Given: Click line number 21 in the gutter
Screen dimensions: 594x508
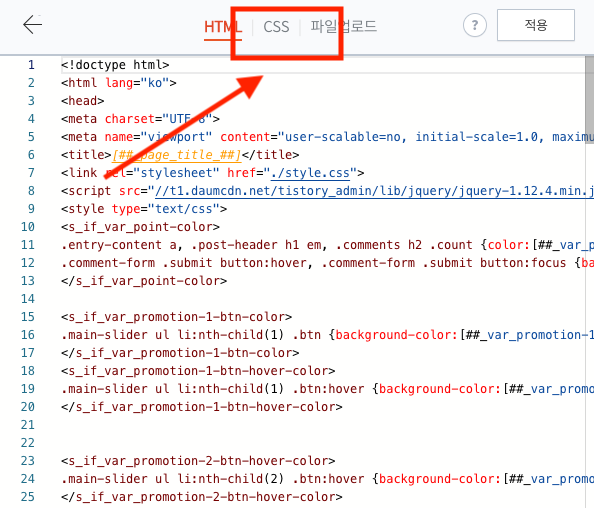Looking at the screenshot, I should pyautogui.click(x=28, y=425).
